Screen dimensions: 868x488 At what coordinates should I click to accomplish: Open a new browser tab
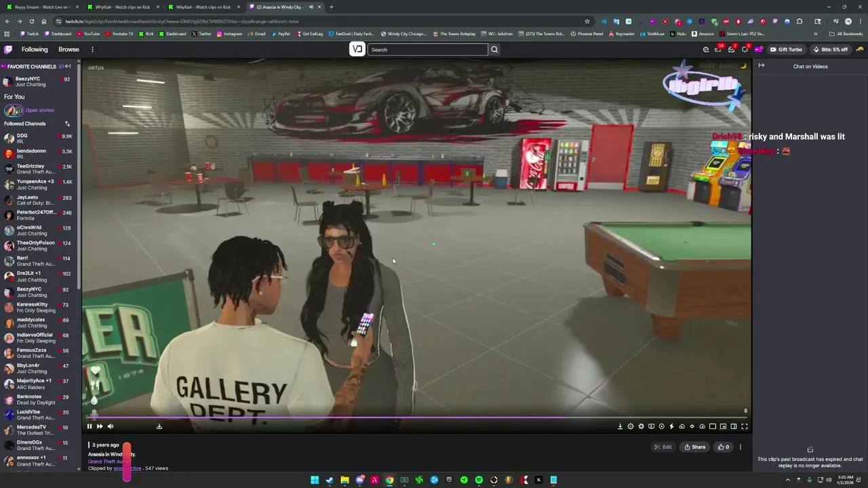331,7
